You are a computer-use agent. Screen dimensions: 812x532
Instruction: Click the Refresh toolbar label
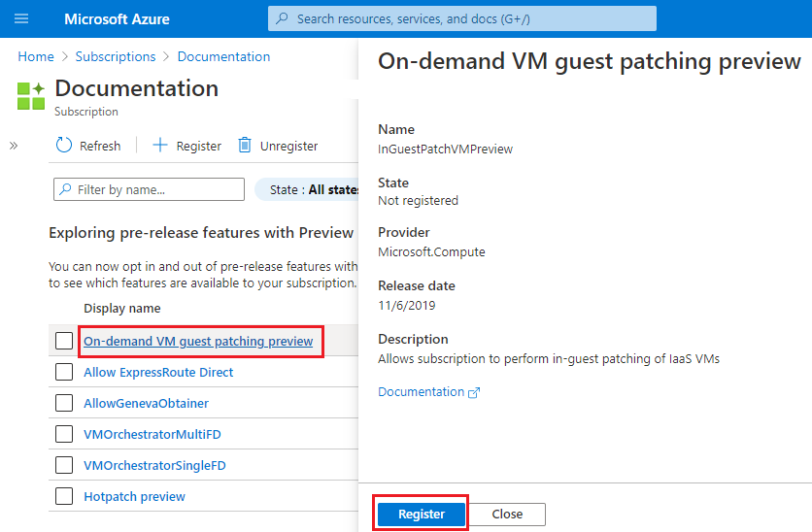pyautogui.click(x=100, y=146)
